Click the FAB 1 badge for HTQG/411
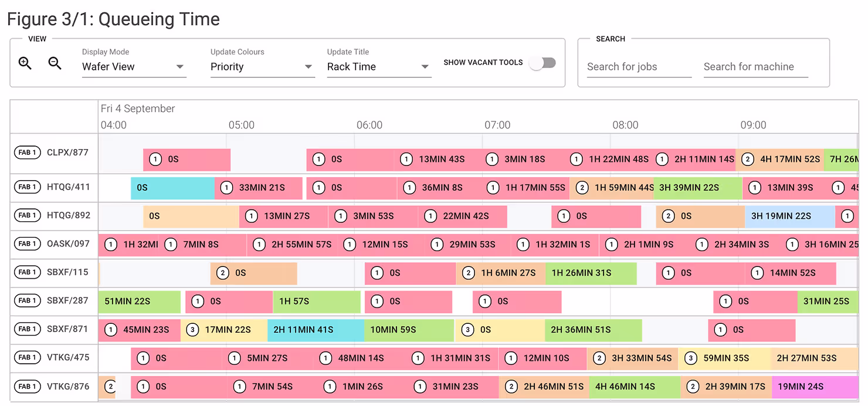The height and width of the screenshot is (406, 868). [x=28, y=187]
